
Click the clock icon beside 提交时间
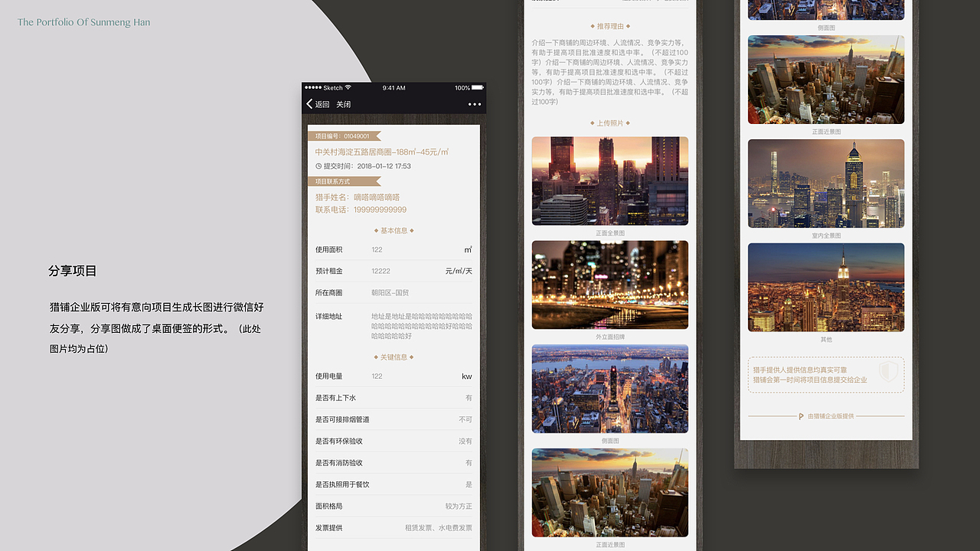click(318, 166)
